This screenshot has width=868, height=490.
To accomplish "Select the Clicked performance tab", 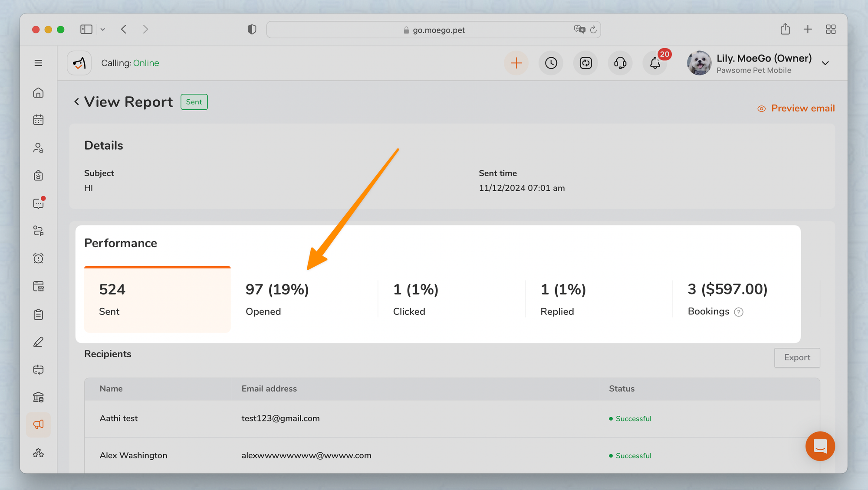I will [x=451, y=299].
